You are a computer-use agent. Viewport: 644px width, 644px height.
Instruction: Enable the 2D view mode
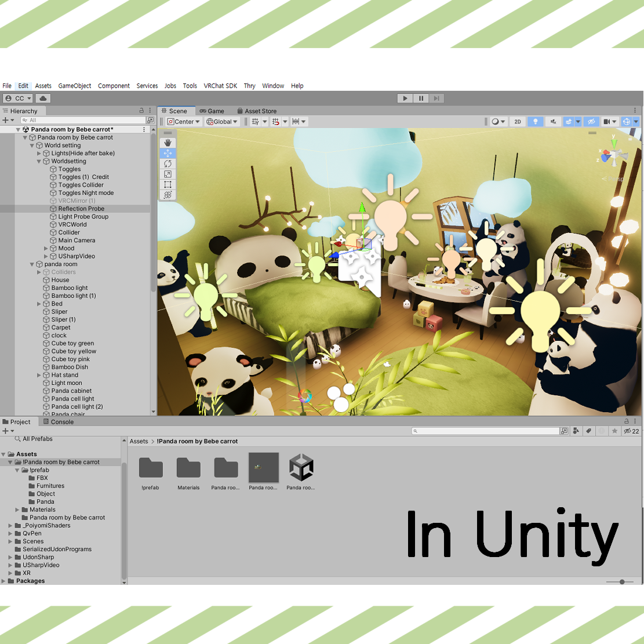(518, 121)
